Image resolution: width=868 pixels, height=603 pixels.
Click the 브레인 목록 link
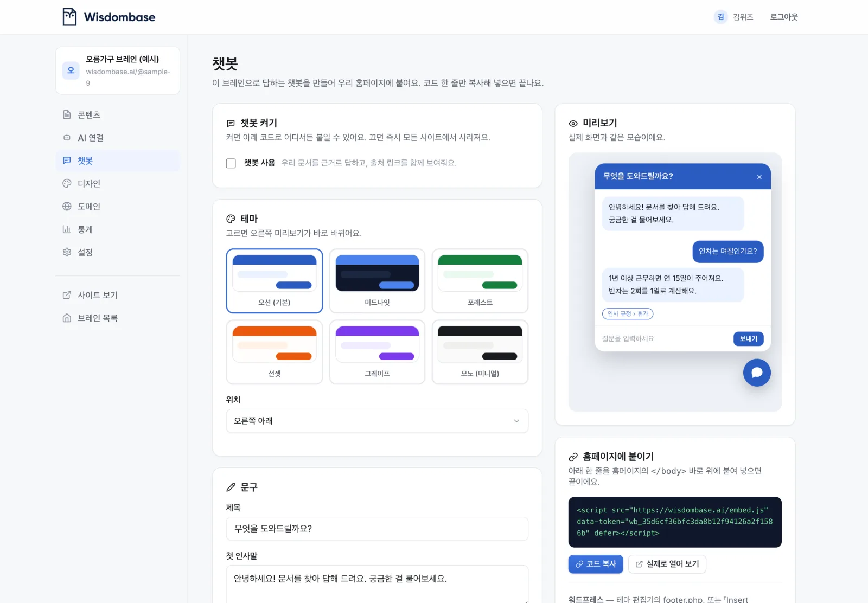(x=118, y=318)
